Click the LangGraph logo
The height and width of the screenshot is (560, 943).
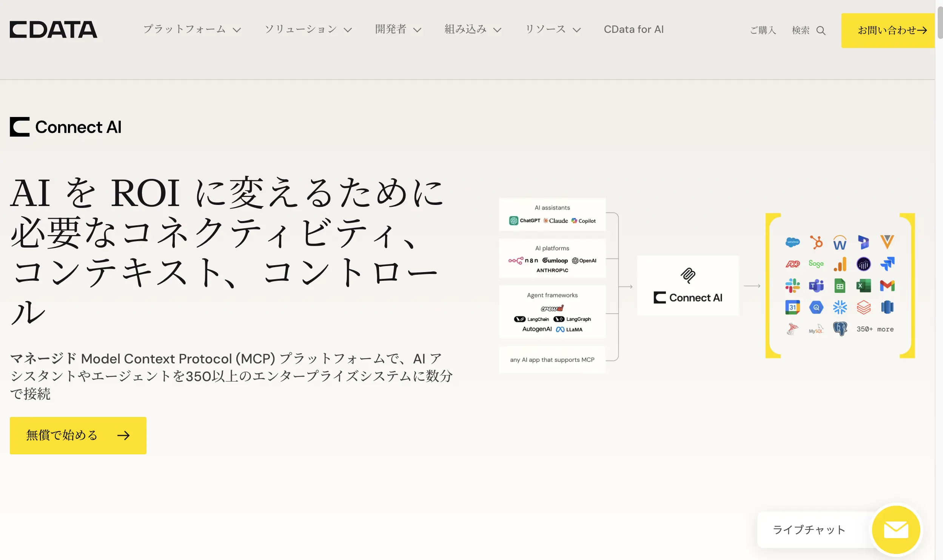tap(572, 319)
